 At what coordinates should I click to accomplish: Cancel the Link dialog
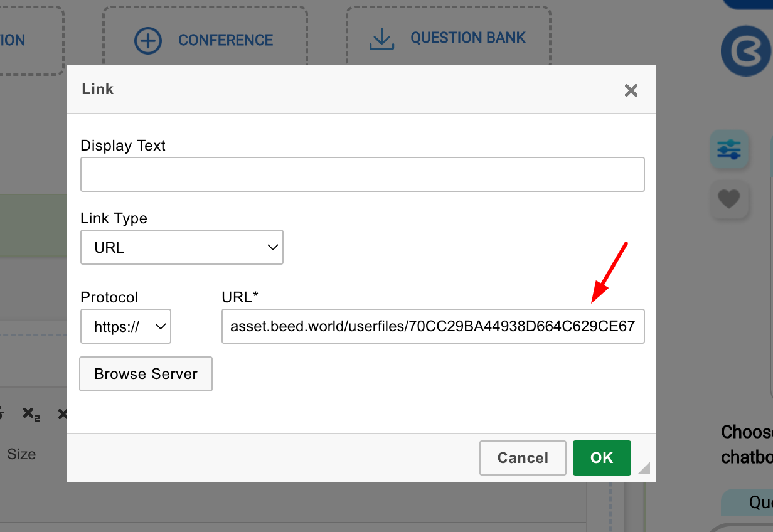522,458
